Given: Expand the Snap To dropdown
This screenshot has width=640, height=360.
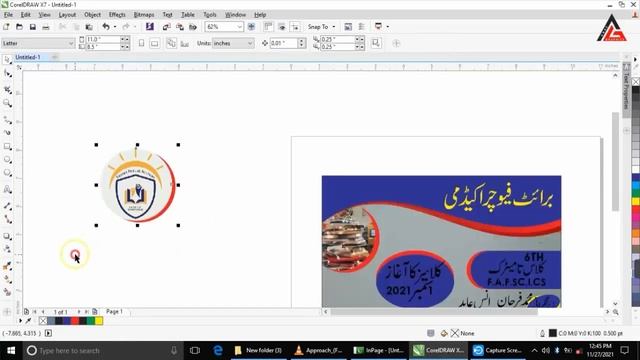Looking at the screenshot, I should pos(334,27).
